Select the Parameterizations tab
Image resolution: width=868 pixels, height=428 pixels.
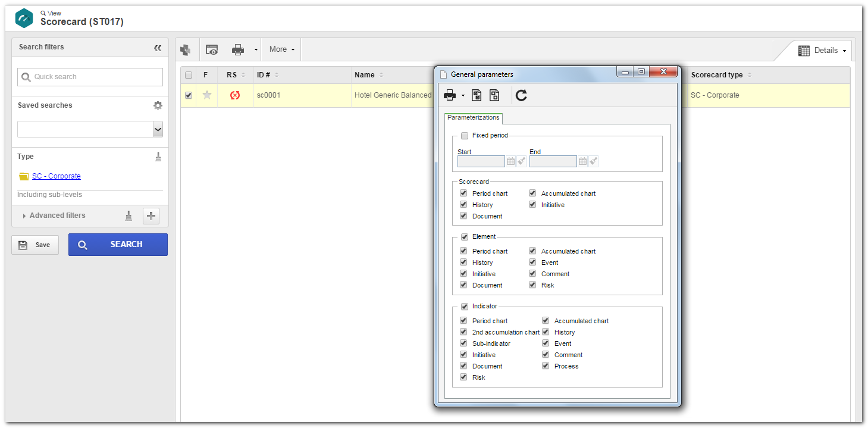[x=474, y=118]
